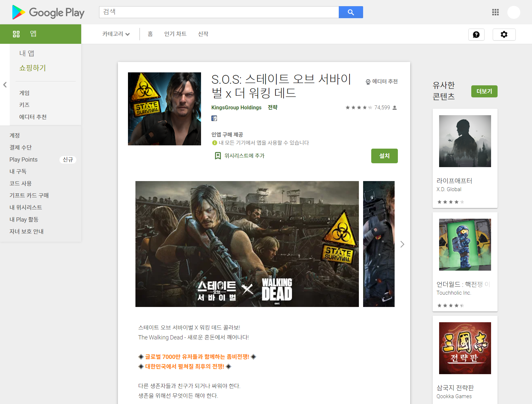
Task: Open the 인기 차트 tab
Action: point(175,34)
